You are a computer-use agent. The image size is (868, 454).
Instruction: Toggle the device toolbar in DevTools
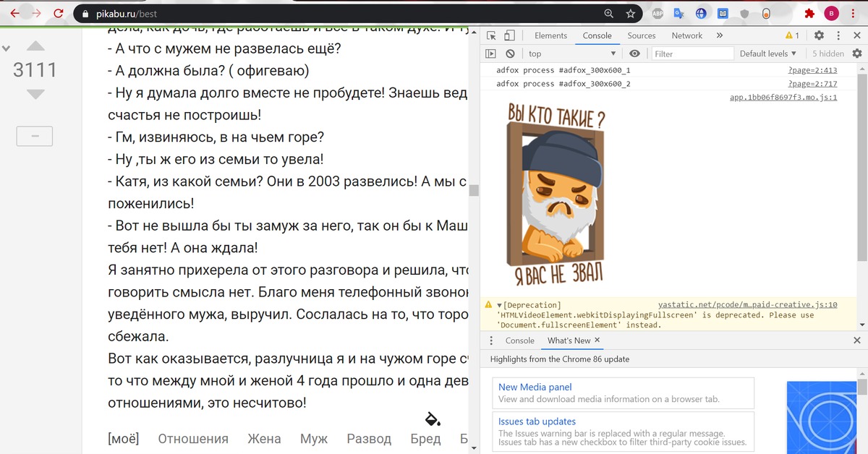509,35
